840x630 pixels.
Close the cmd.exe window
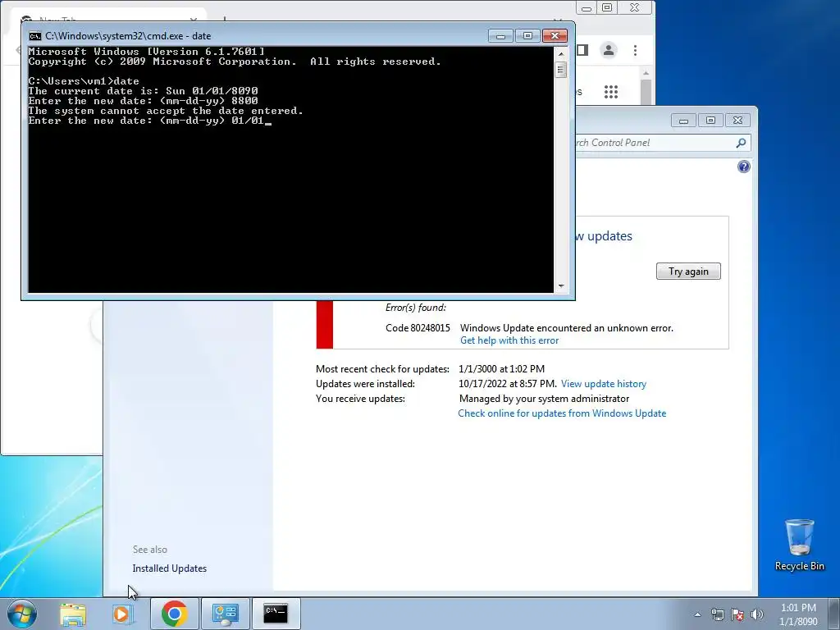coord(555,36)
